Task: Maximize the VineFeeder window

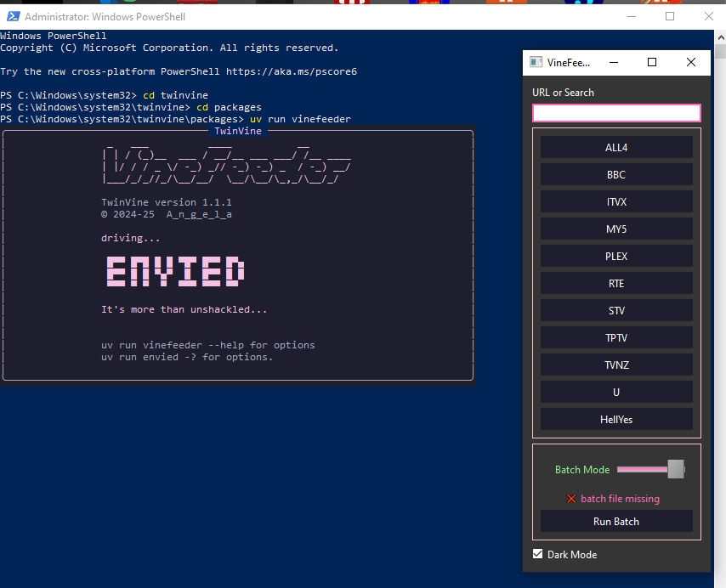Action: (x=652, y=63)
